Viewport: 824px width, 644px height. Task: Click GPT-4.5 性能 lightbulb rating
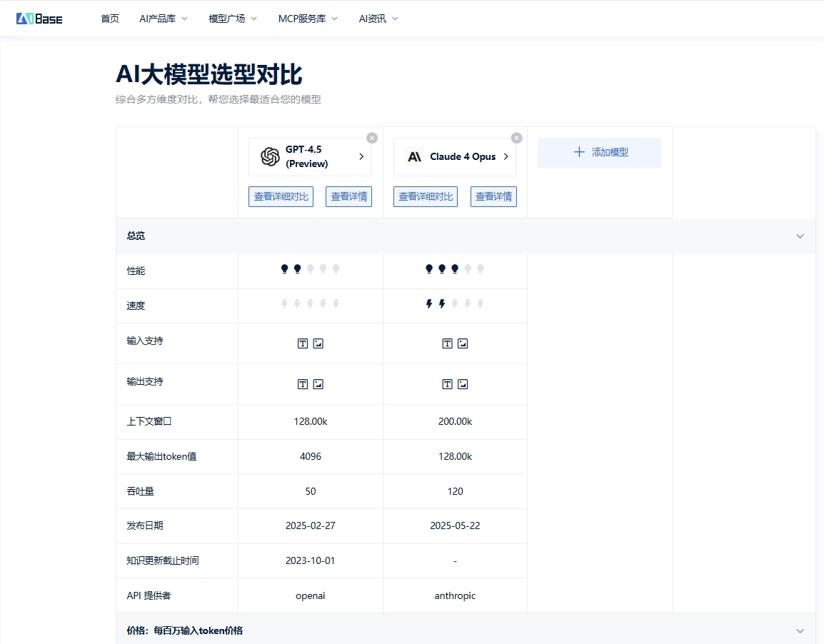pos(310,269)
